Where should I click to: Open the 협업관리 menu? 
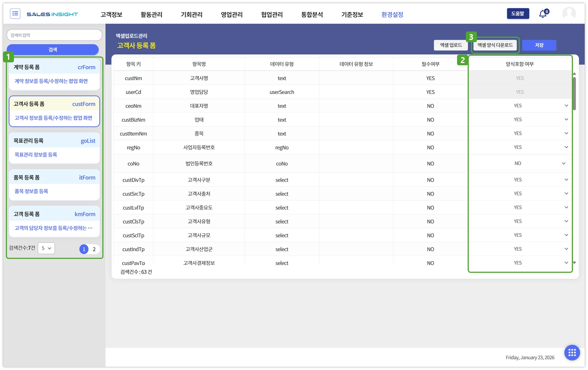(x=272, y=14)
